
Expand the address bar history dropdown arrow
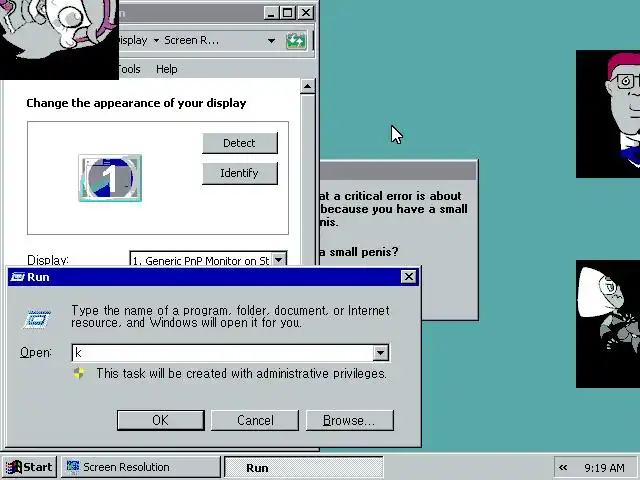pyautogui.click(x=271, y=41)
